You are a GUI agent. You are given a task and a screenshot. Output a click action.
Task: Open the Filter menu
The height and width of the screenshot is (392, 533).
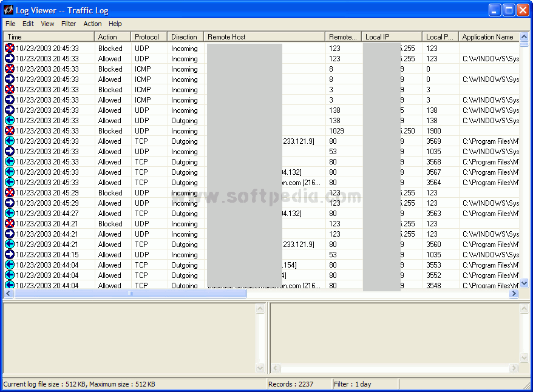(69, 24)
